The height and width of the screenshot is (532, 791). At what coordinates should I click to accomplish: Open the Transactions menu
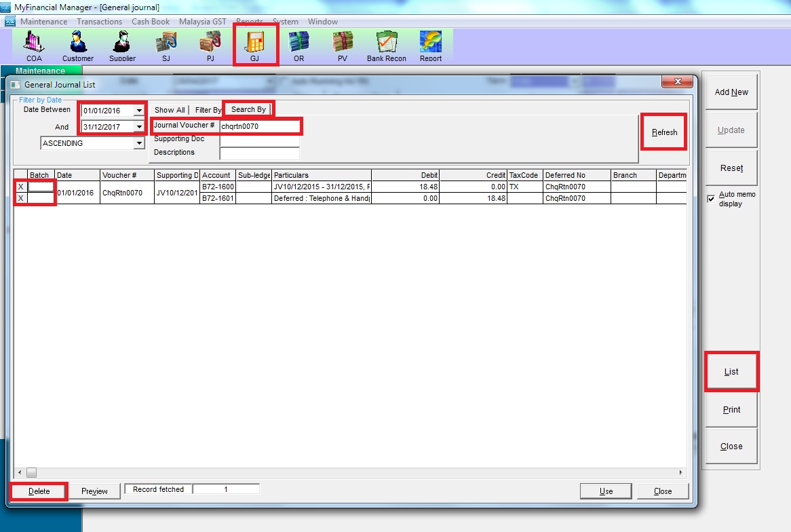pos(99,22)
